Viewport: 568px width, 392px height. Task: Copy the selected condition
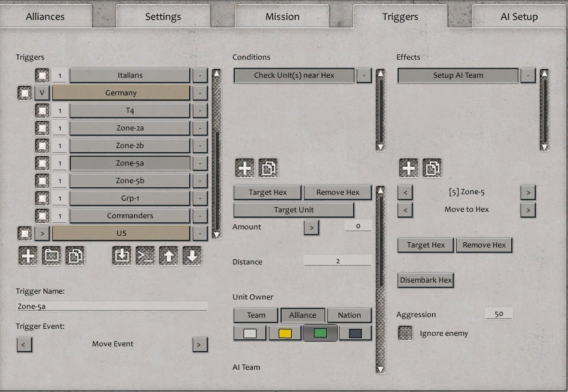268,168
